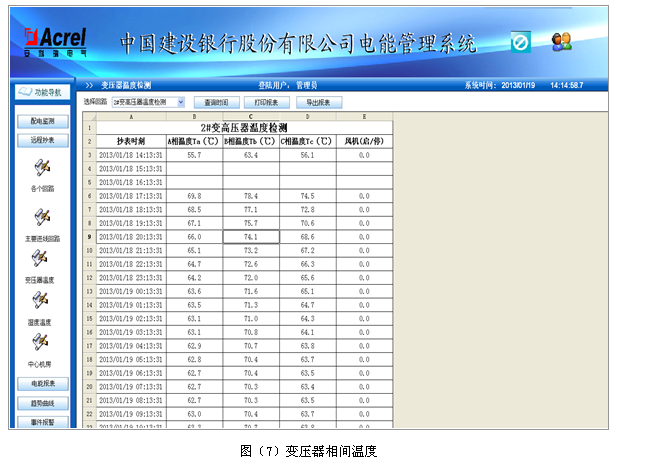This screenshot has width=653, height=462.
Task: Click the 风机(启/停) header cell
Action: pos(364,142)
